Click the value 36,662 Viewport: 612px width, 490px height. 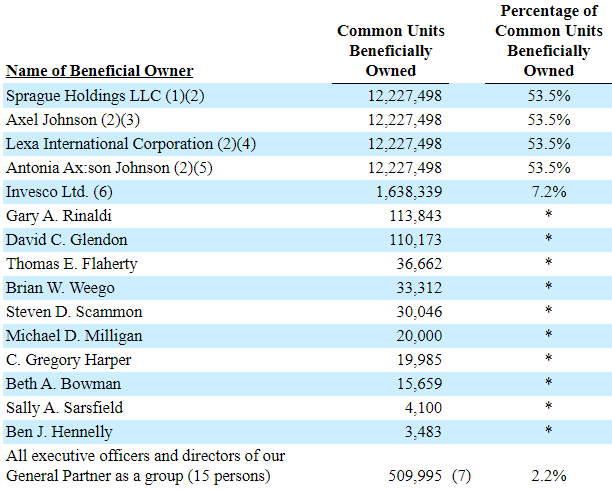point(419,264)
